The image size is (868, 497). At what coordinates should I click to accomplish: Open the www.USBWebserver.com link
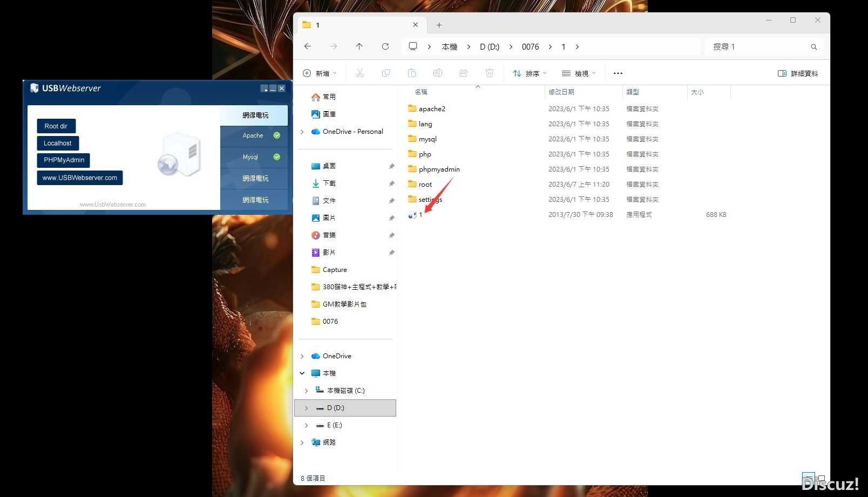point(79,178)
